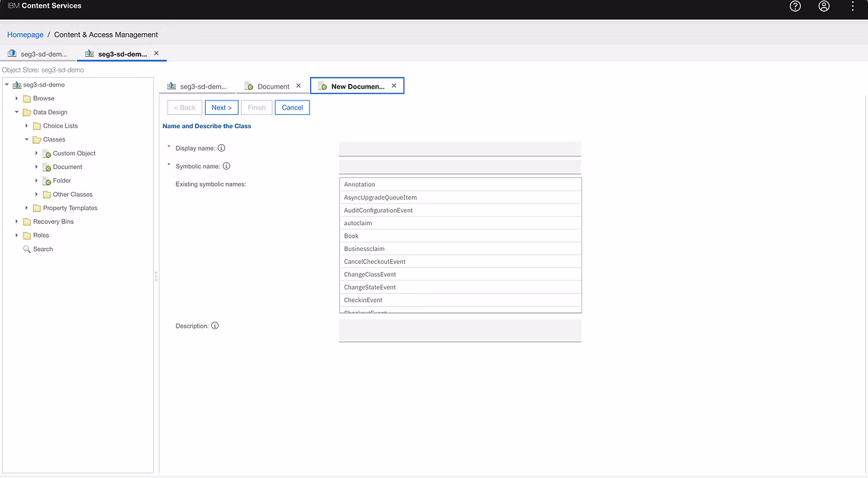
Task: Expand the Folder class node
Action: [37, 181]
